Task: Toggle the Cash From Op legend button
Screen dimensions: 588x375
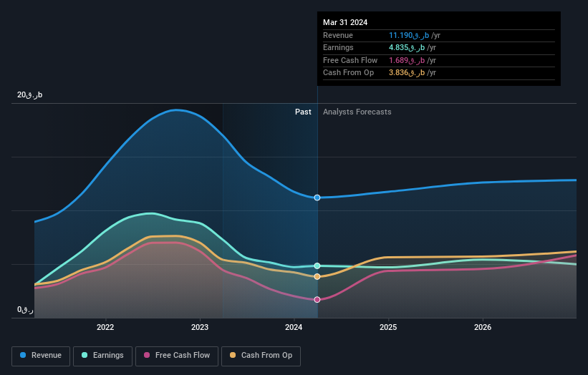Action: click(x=261, y=356)
